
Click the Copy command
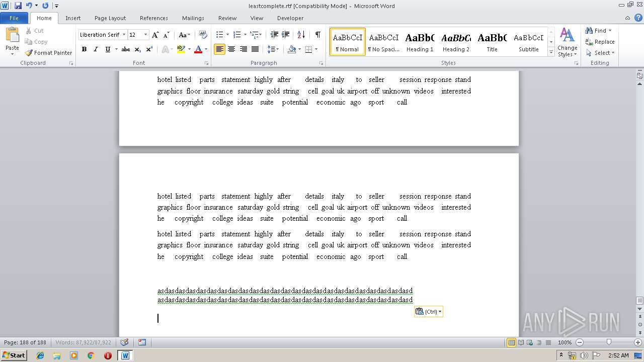(36, 42)
